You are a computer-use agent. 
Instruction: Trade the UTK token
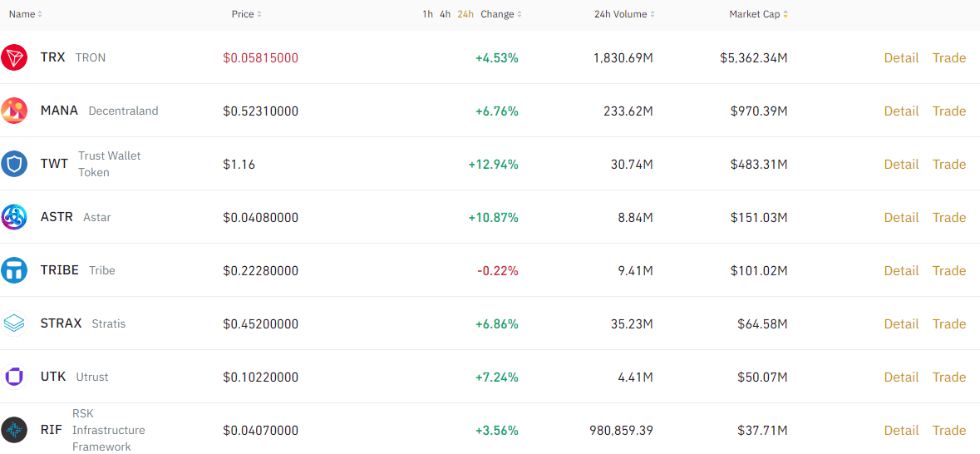point(949,377)
